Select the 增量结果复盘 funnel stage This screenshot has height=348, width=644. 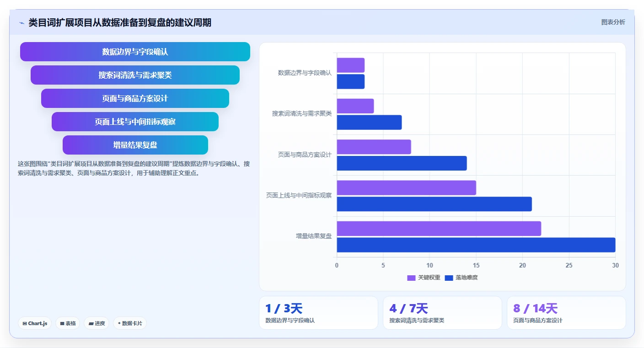(135, 145)
